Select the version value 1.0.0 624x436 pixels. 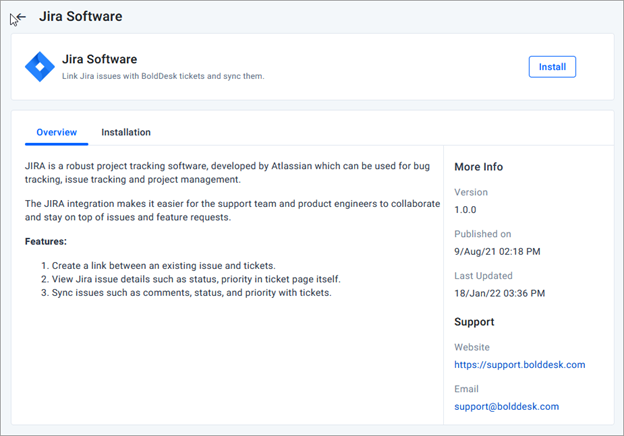[x=465, y=210]
